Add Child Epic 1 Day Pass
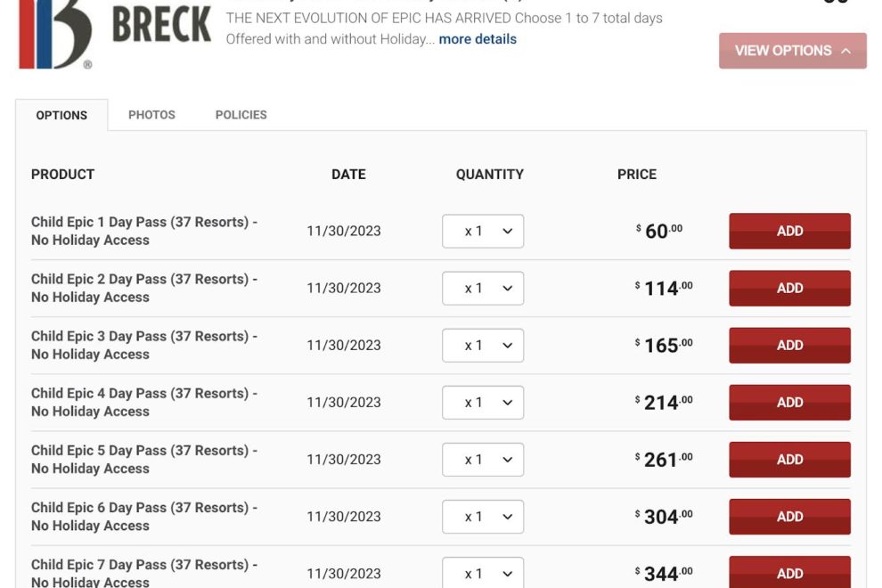Image resolution: width=882 pixels, height=588 pixels. [x=789, y=232]
